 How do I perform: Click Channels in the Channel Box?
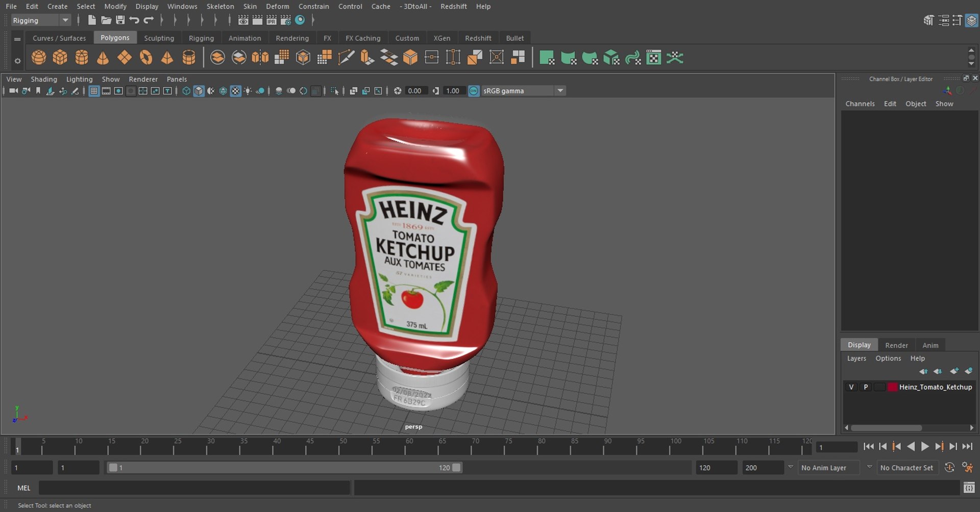click(x=860, y=104)
